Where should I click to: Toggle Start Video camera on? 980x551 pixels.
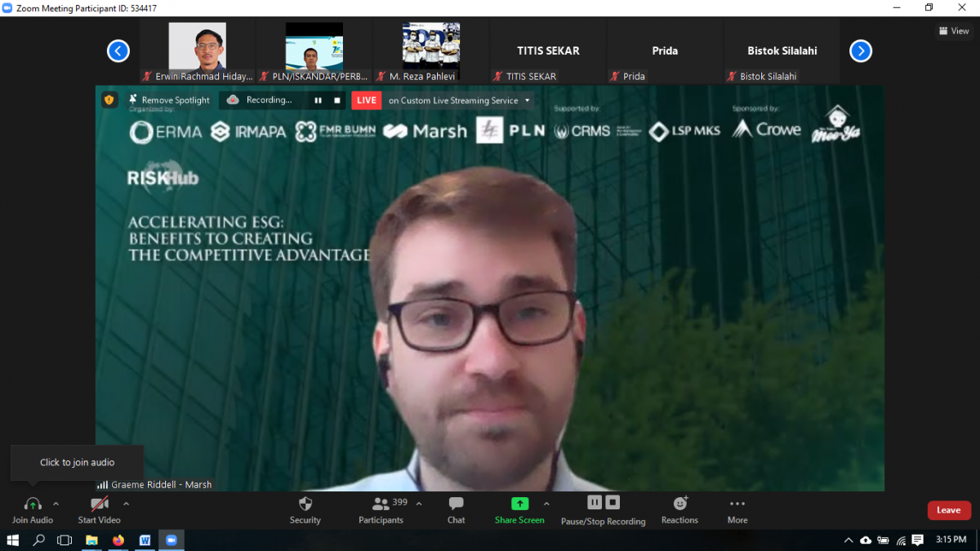point(99,504)
